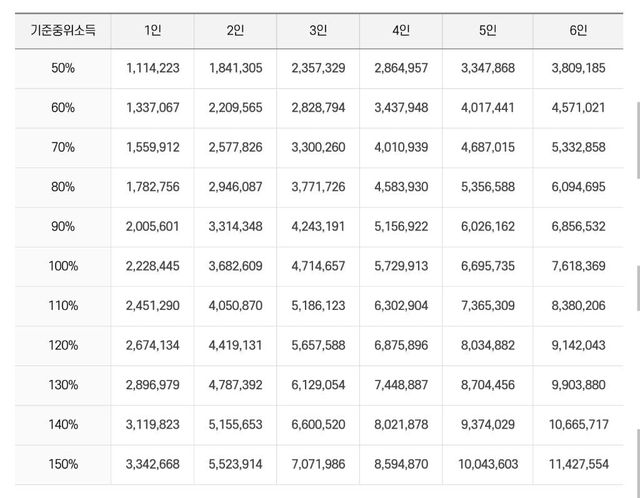This screenshot has height=498, width=640.
Task: Click the 100% row label
Action: pyautogui.click(x=63, y=266)
